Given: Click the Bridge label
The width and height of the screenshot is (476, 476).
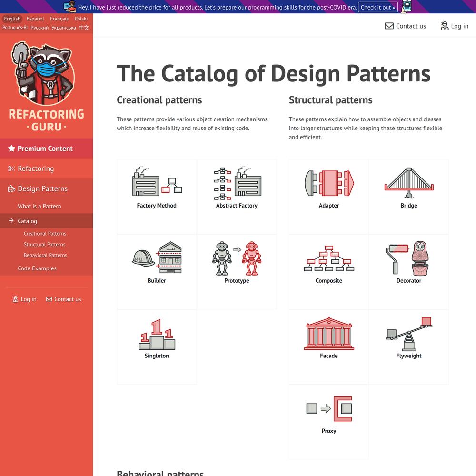Looking at the screenshot, I should 409,206.
